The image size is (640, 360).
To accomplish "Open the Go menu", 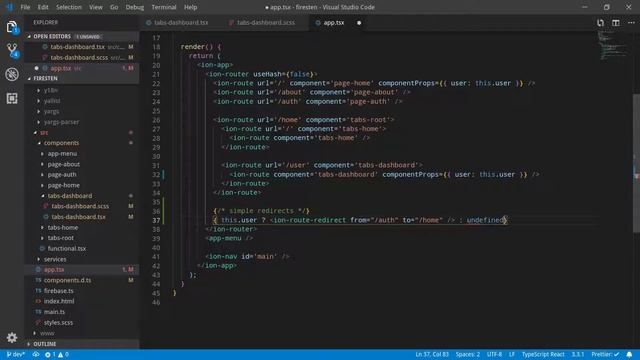I will coord(114,7).
